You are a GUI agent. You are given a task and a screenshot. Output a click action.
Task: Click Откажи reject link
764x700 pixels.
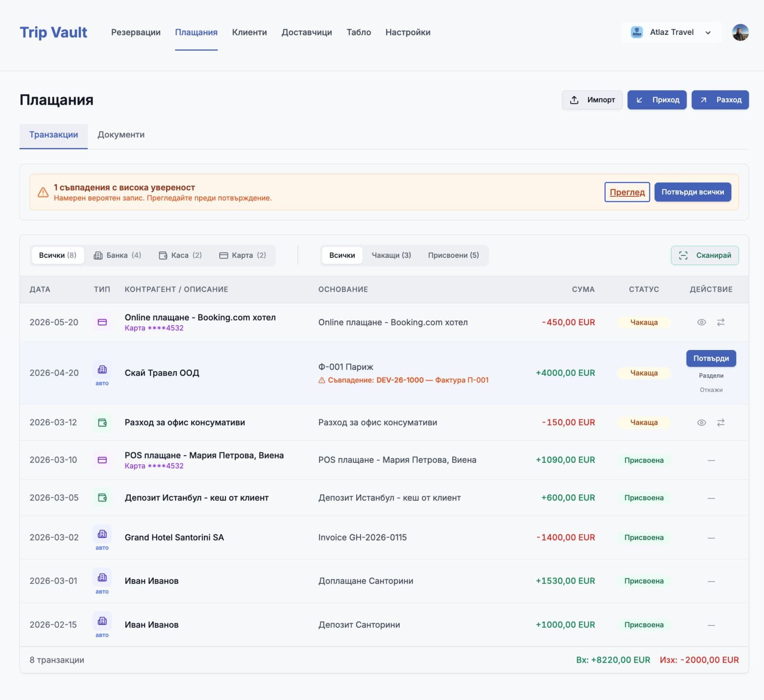pyautogui.click(x=711, y=390)
